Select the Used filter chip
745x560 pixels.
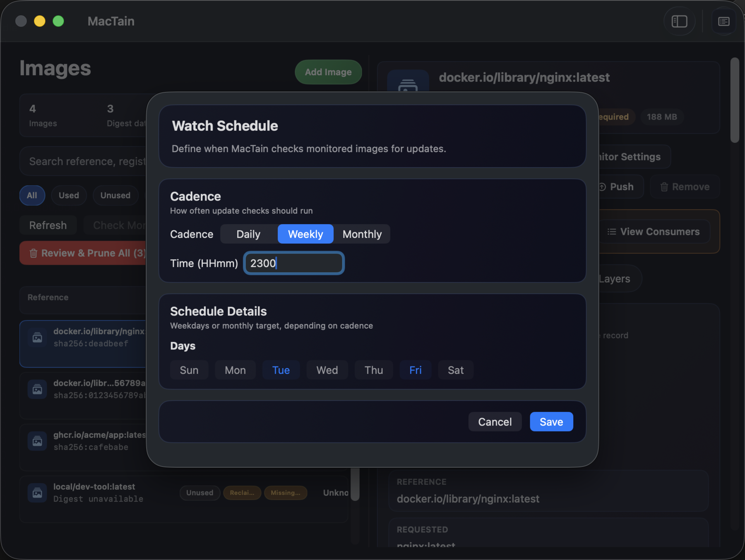(69, 195)
